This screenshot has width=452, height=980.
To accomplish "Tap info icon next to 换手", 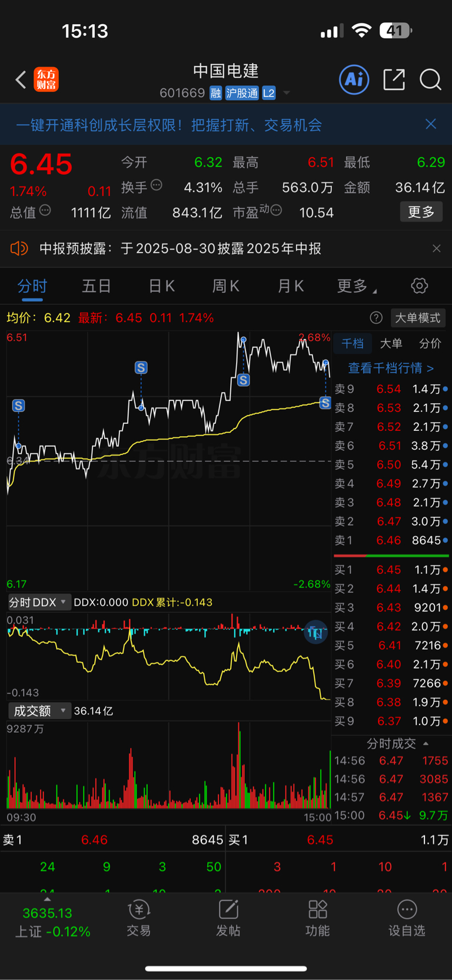I will click(x=157, y=185).
